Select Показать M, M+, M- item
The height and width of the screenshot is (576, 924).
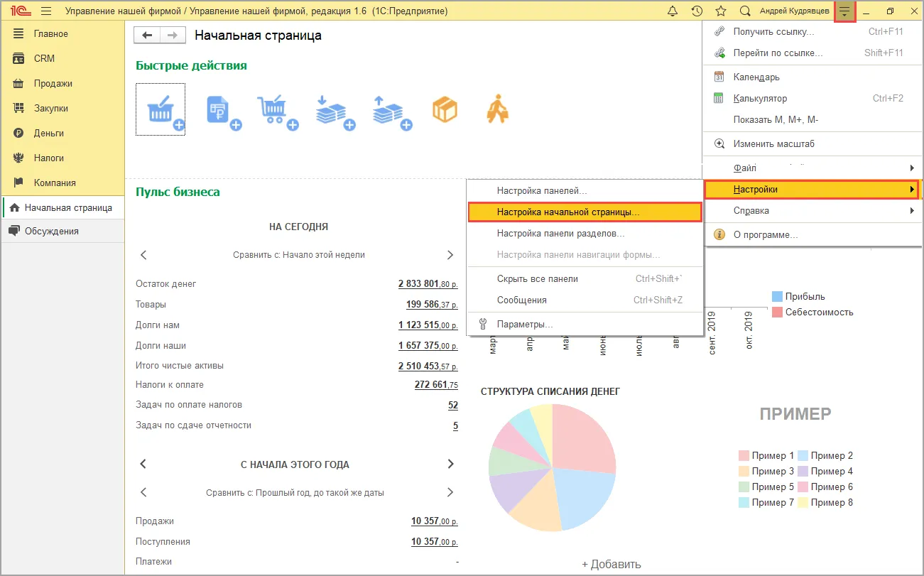click(x=812, y=119)
